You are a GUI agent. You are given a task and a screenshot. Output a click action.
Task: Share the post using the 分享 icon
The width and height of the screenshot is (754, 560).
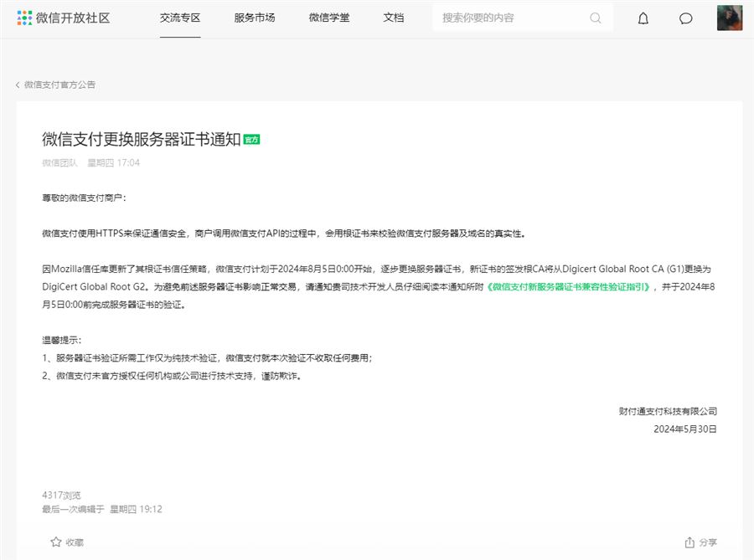pyautogui.click(x=689, y=542)
